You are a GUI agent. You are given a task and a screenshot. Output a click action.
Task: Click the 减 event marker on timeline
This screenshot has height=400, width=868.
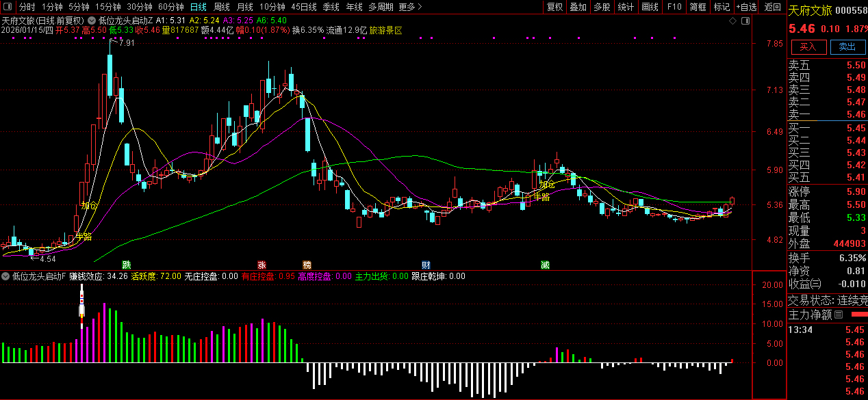[545, 265]
